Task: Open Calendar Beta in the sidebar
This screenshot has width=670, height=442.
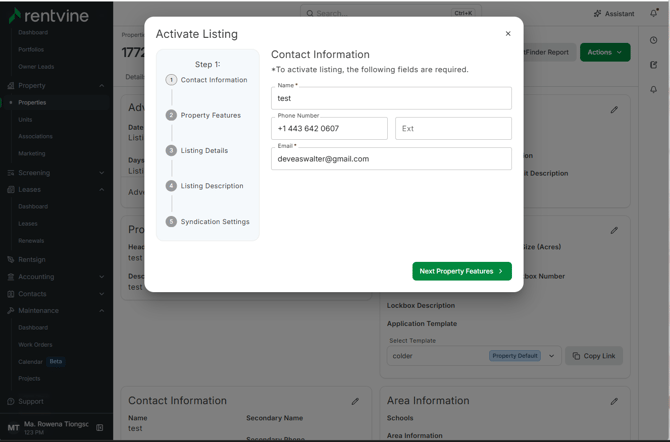Action: [x=41, y=362]
